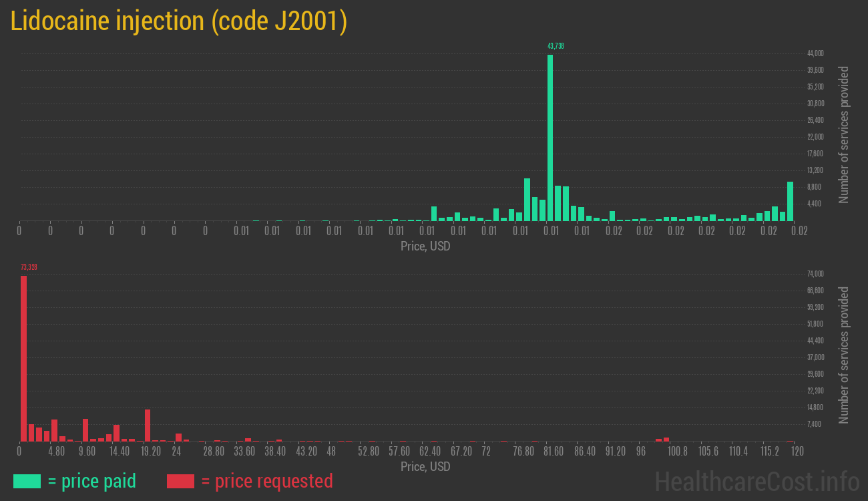
Task: Open the HealthcareCost.info watermark link
Action: pos(756,481)
